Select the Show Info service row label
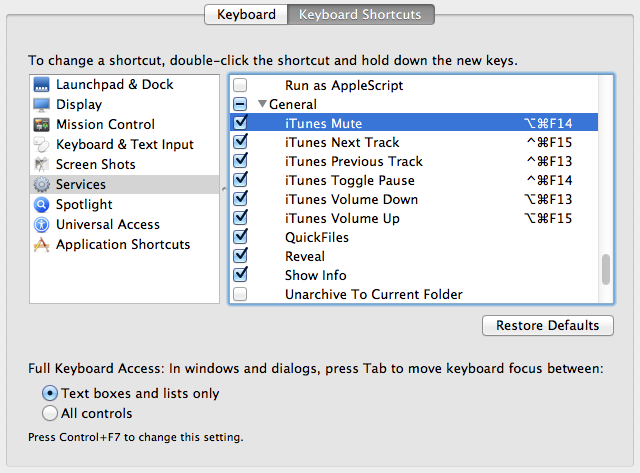 coord(316,275)
